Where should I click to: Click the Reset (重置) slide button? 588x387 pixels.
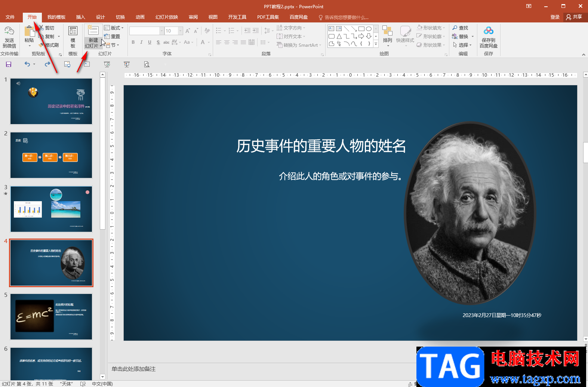[x=112, y=37]
